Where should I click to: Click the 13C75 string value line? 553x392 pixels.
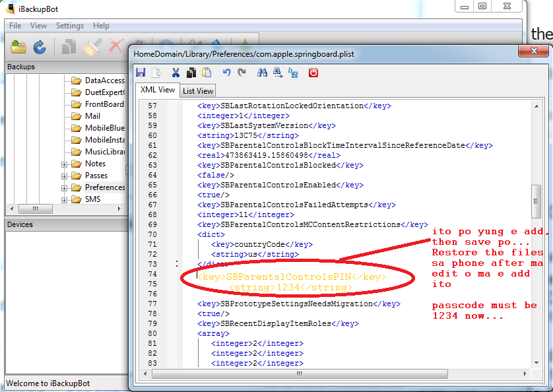(248, 135)
